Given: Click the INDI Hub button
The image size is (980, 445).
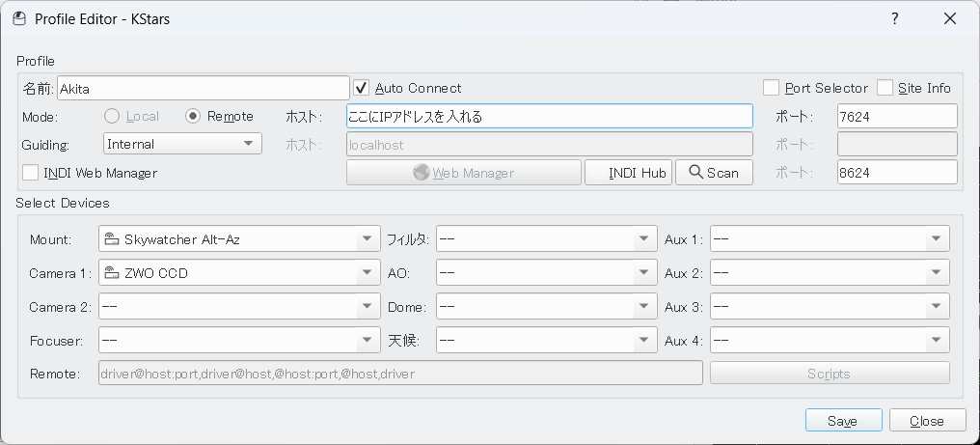Looking at the screenshot, I should click(x=628, y=173).
